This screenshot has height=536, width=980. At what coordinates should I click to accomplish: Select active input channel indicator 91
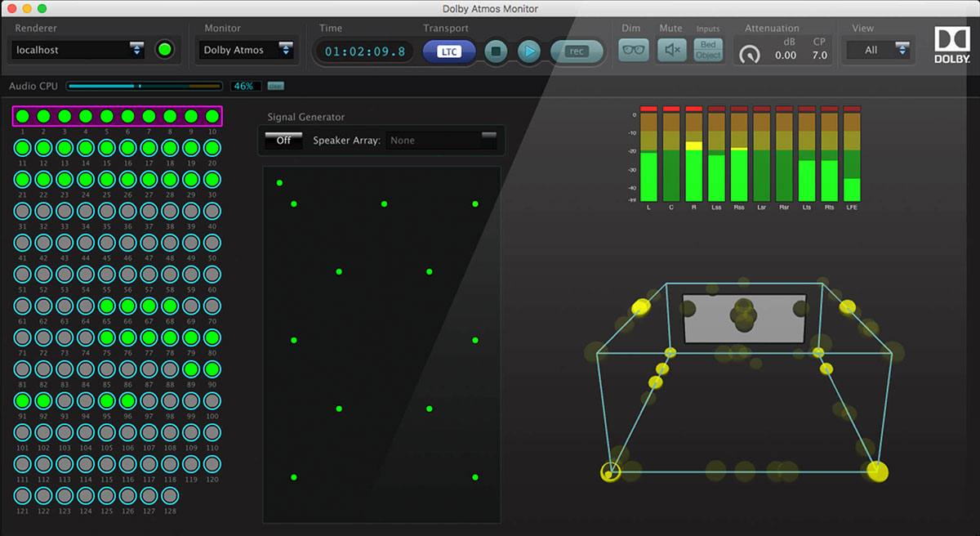tap(23, 400)
